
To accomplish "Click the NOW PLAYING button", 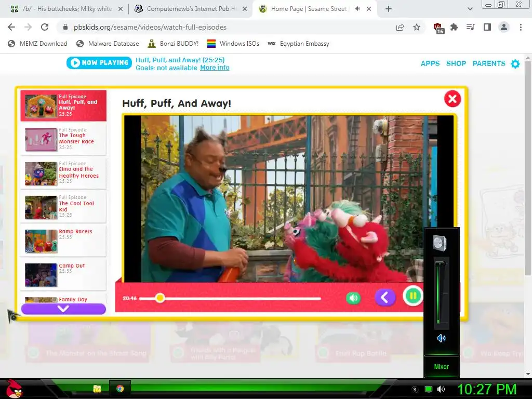I will pyautogui.click(x=99, y=63).
